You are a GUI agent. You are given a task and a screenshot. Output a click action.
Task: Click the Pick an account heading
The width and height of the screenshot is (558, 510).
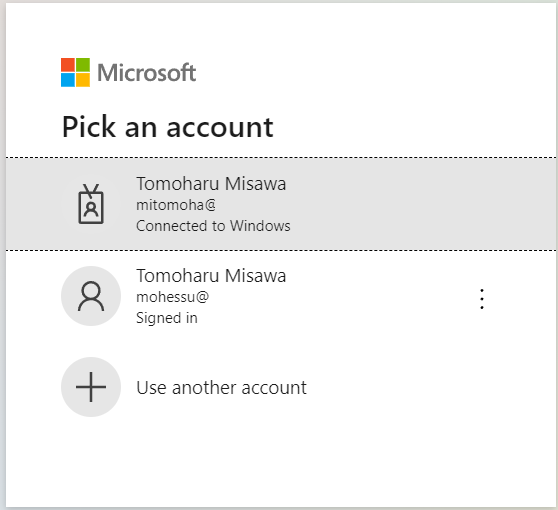(168, 127)
